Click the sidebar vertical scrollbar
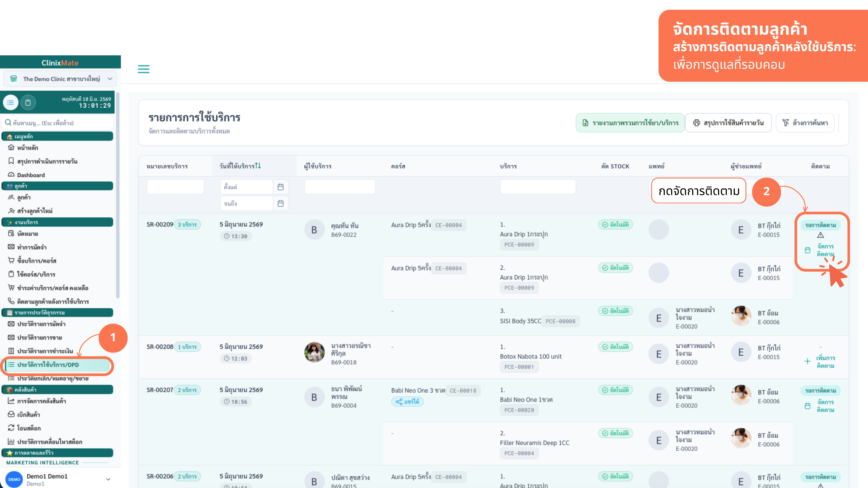This screenshot has height=488, width=868. pos(118,195)
